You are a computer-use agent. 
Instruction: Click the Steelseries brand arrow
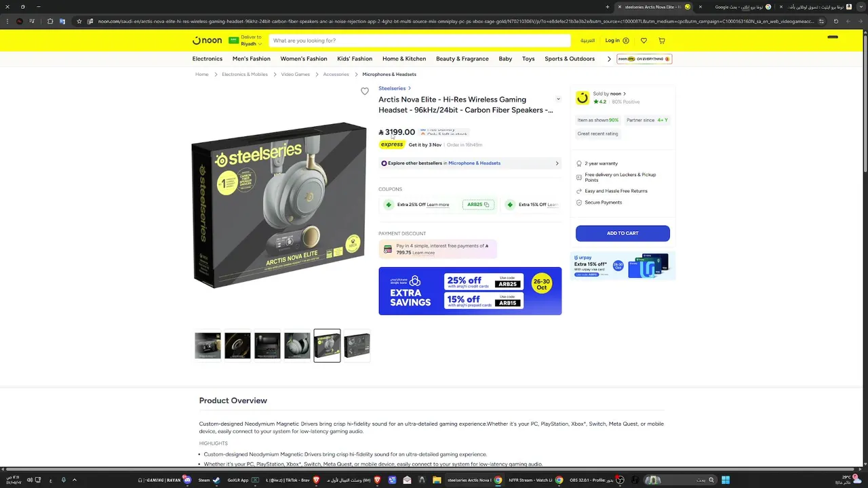coord(410,88)
